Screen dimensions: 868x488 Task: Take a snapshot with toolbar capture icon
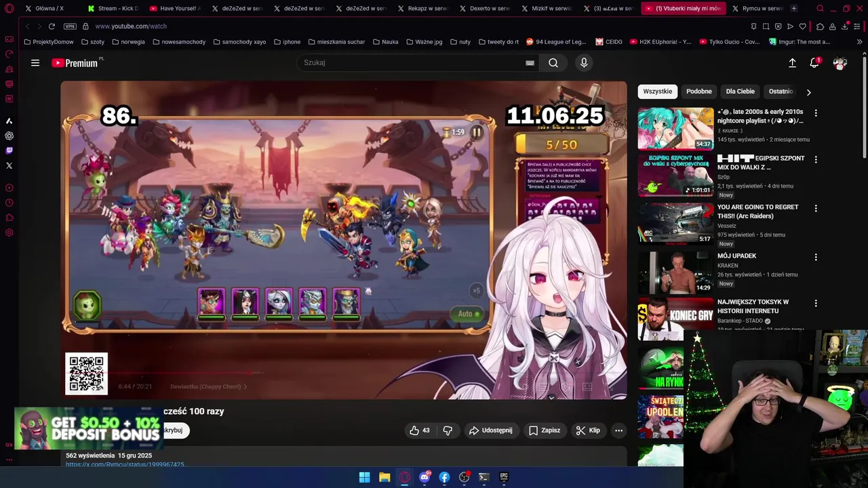tap(766, 26)
